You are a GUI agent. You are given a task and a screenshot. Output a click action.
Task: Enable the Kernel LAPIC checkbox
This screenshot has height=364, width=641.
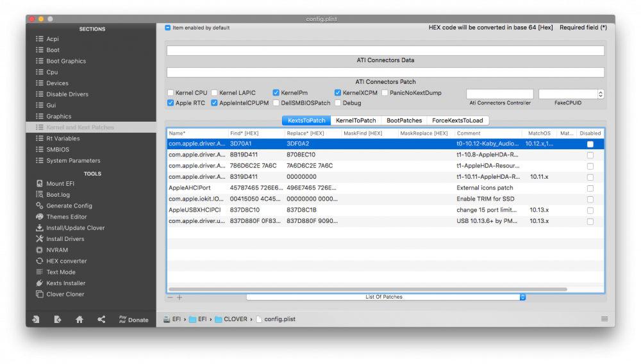click(214, 93)
